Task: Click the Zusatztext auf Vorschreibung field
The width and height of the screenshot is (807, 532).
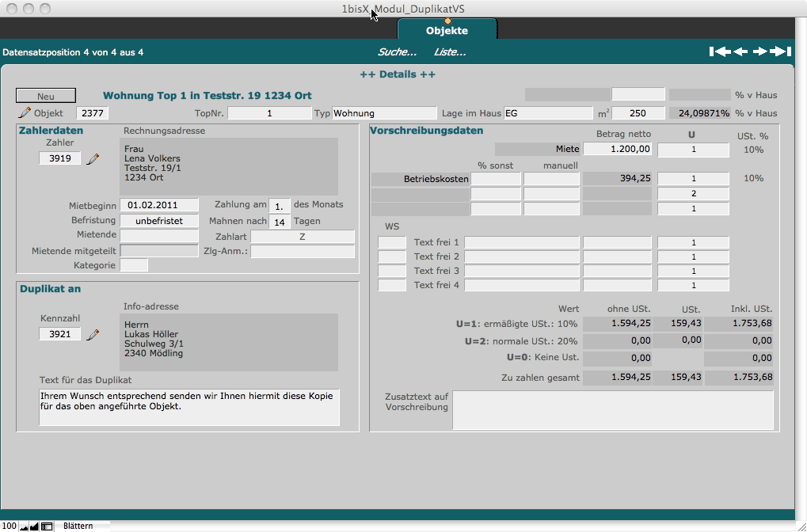Action: [x=612, y=409]
